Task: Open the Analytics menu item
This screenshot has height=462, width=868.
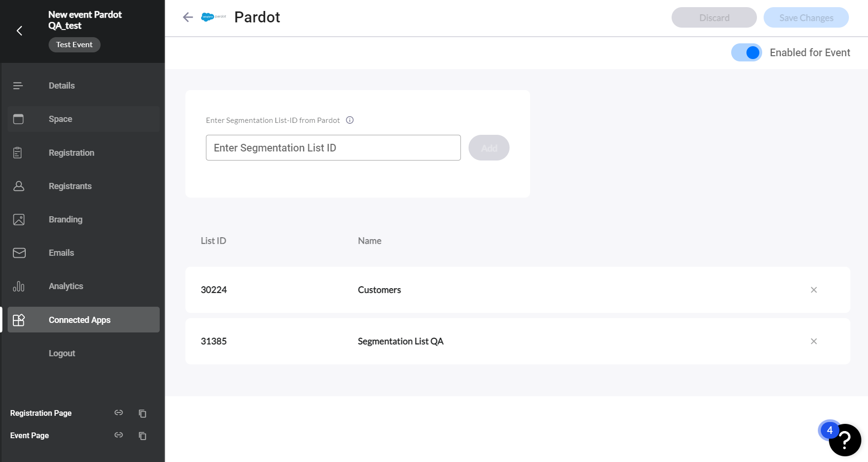Action: [83, 286]
